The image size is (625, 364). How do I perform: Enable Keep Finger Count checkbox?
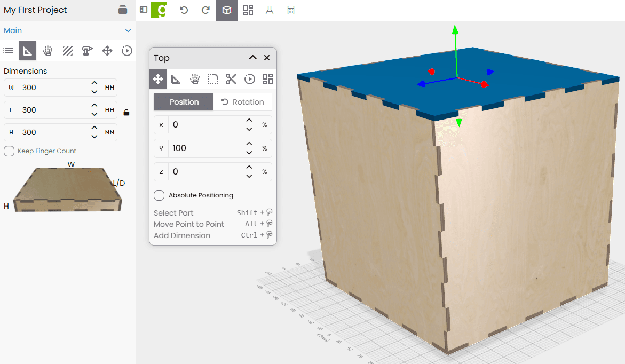tap(9, 151)
